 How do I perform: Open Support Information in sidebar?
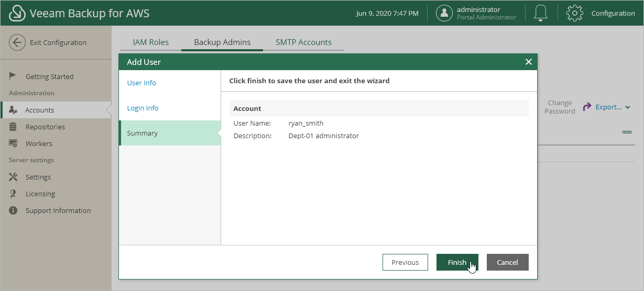point(58,210)
